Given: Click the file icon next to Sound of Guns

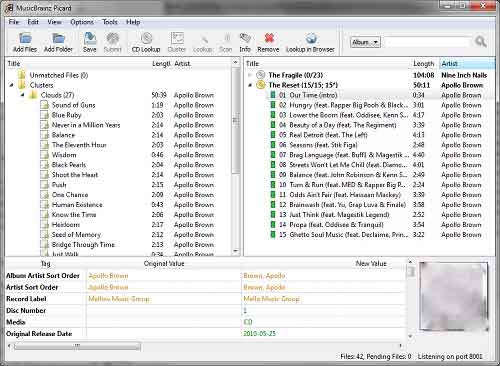Looking at the screenshot, I should 44,105.
